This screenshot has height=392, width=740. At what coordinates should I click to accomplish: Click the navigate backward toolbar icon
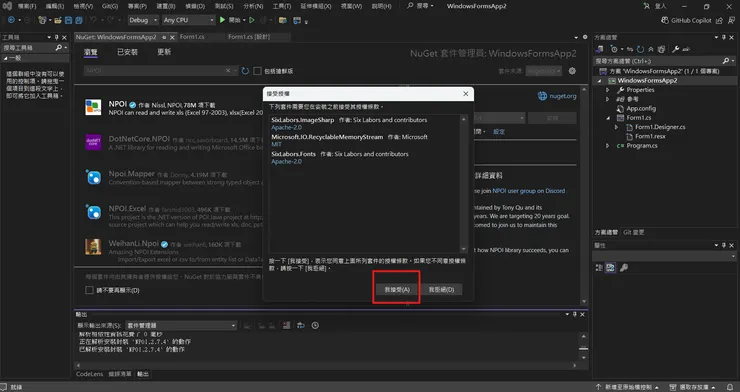11,20
